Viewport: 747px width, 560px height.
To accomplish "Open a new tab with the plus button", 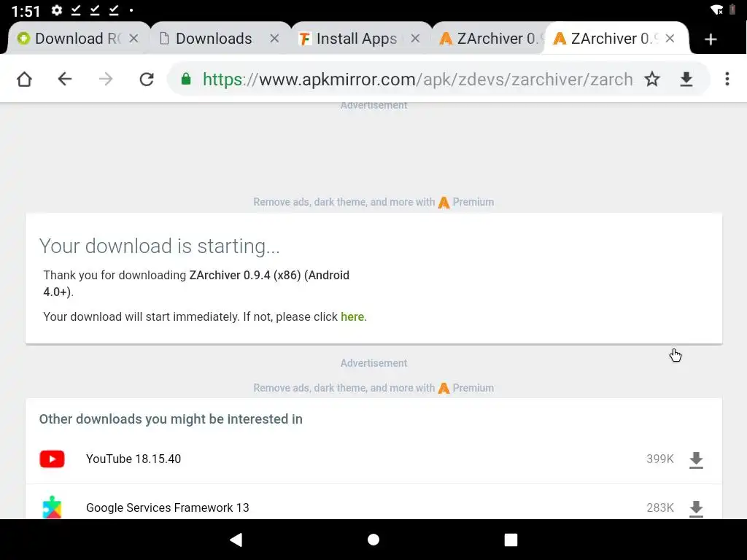I will tap(711, 39).
